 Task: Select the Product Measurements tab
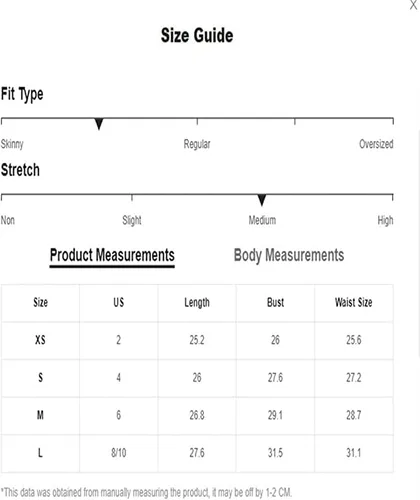point(112,256)
